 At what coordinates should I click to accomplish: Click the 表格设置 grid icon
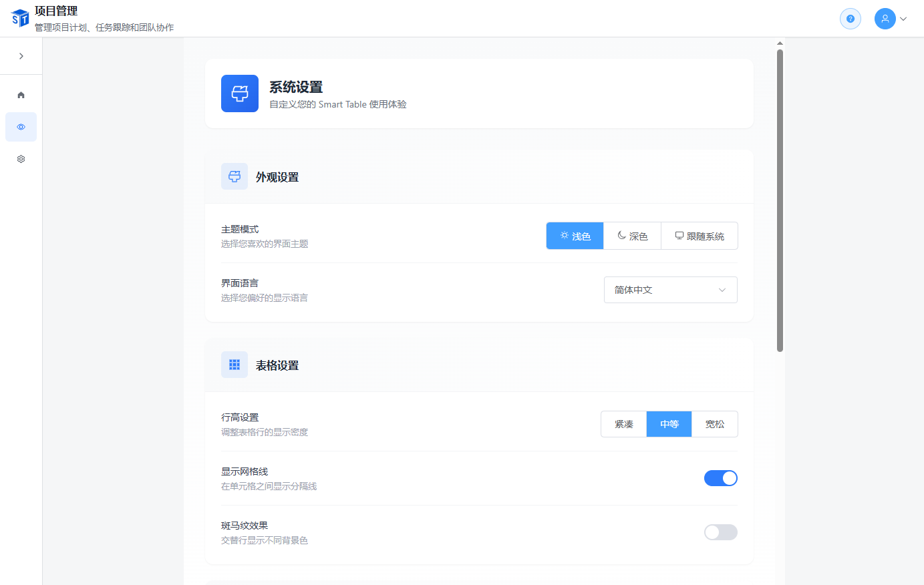pyautogui.click(x=235, y=365)
